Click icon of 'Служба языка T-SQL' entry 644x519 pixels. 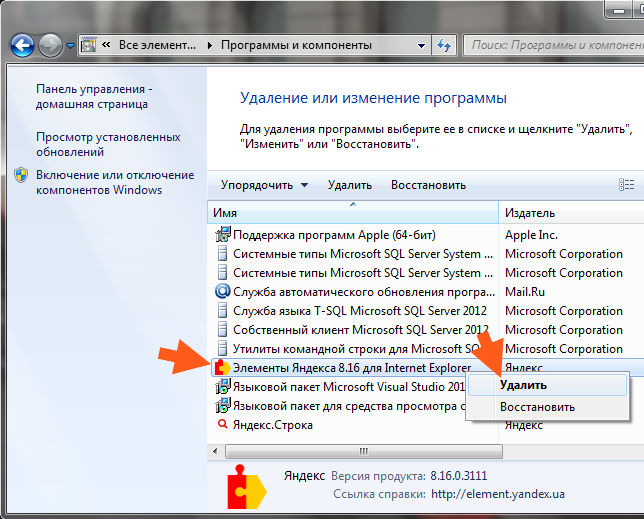222,310
